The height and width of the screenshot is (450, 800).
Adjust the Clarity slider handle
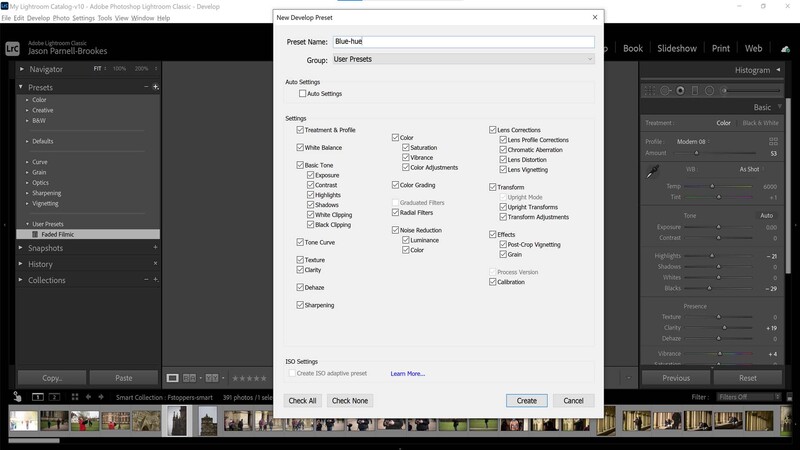coord(724,328)
